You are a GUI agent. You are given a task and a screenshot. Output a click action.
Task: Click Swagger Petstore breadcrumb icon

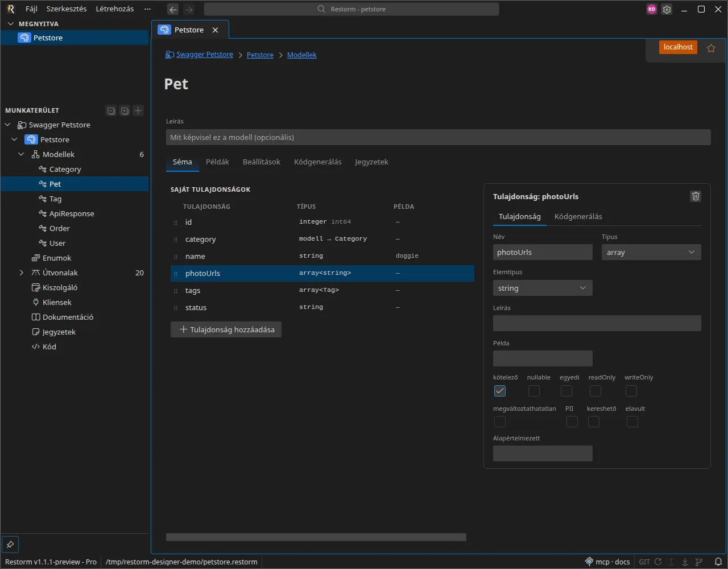[x=169, y=55]
